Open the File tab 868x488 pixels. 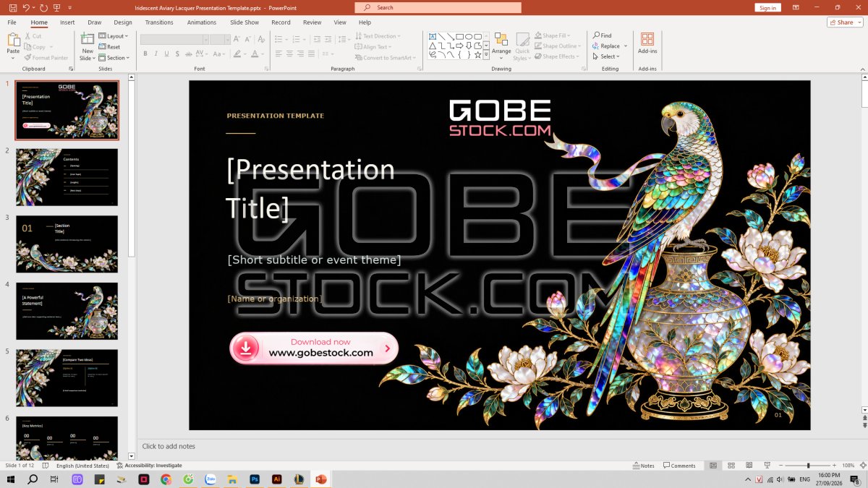point(12,22)
